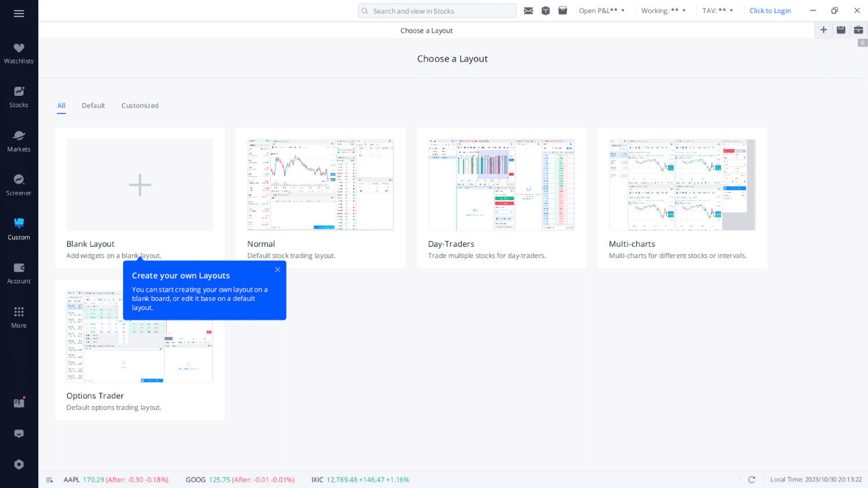868x488 pixels.
Task: Open the Screener tool
Action: [19, 185]
